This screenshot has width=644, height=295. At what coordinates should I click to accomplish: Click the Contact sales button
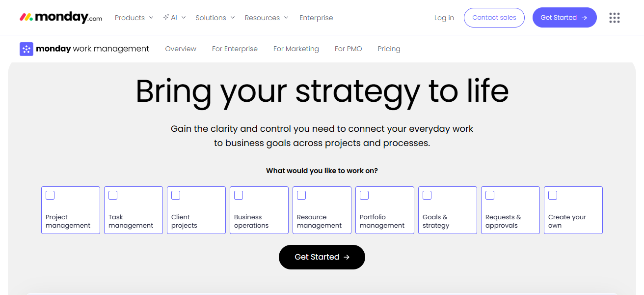[494, 18]
